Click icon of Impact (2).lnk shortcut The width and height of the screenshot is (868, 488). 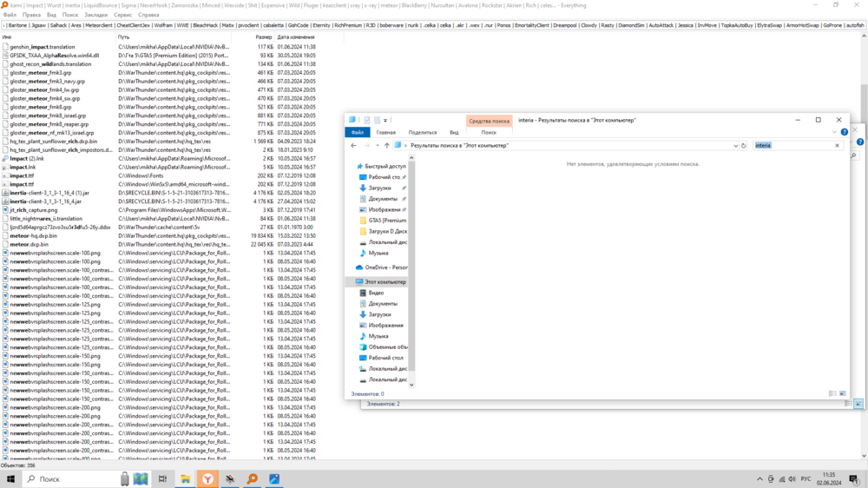pos(5,159)
